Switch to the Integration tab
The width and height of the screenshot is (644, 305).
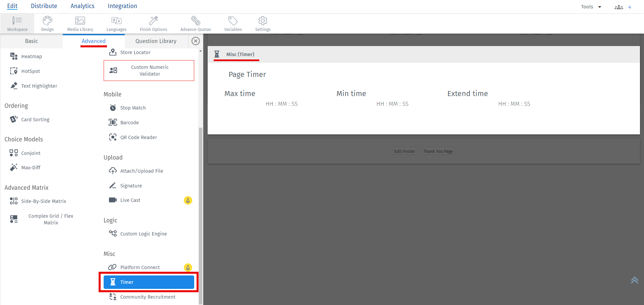coord(122,6)
